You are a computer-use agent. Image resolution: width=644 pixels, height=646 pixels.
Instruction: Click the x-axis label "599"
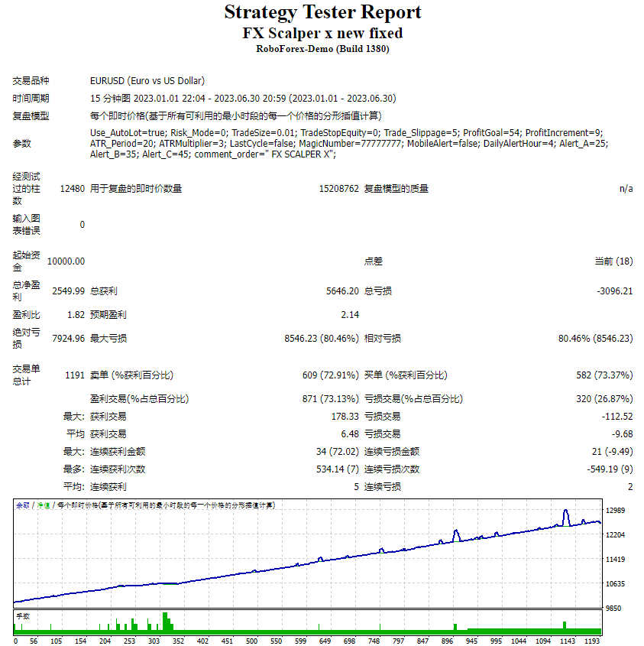(300, 641)
